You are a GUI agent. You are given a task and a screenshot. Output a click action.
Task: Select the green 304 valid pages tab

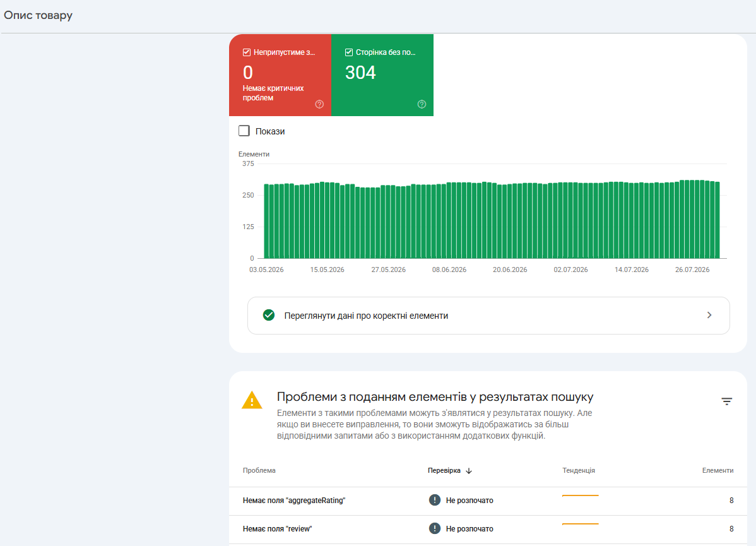[x=382, y=74]
